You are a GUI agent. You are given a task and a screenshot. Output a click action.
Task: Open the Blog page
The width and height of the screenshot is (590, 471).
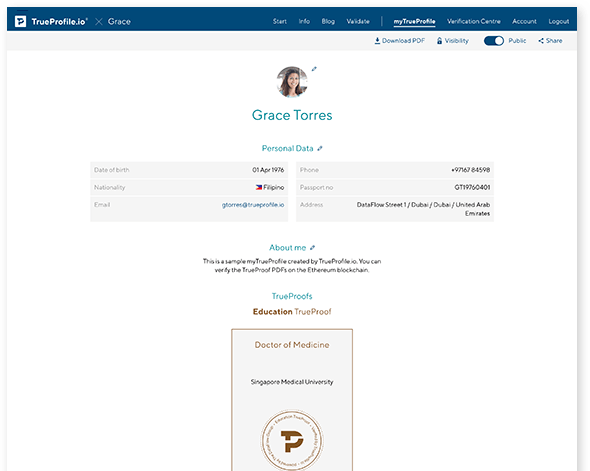[x=328, y=21]
